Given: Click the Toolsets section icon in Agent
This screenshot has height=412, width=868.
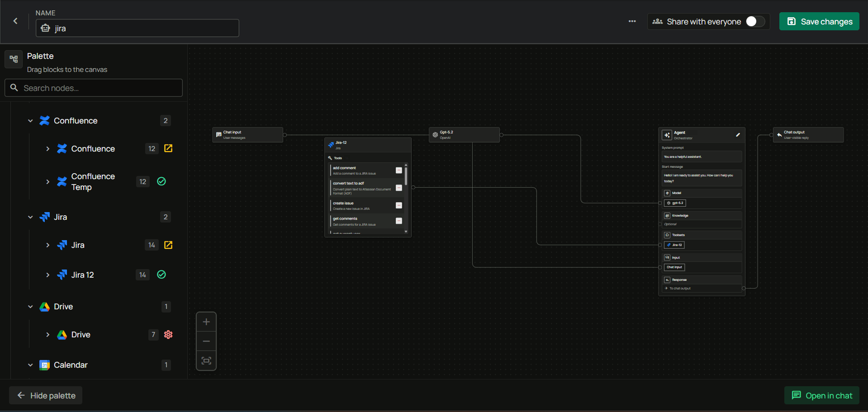Looking at the screenshot, I should click(667, 235).
